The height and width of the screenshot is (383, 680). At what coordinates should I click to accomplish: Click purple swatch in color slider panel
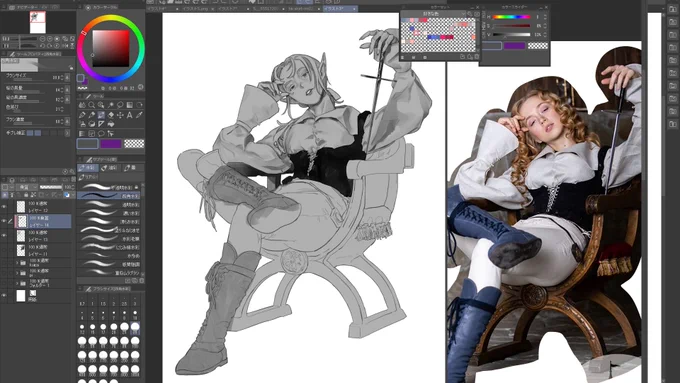click(x=514, y=46)
